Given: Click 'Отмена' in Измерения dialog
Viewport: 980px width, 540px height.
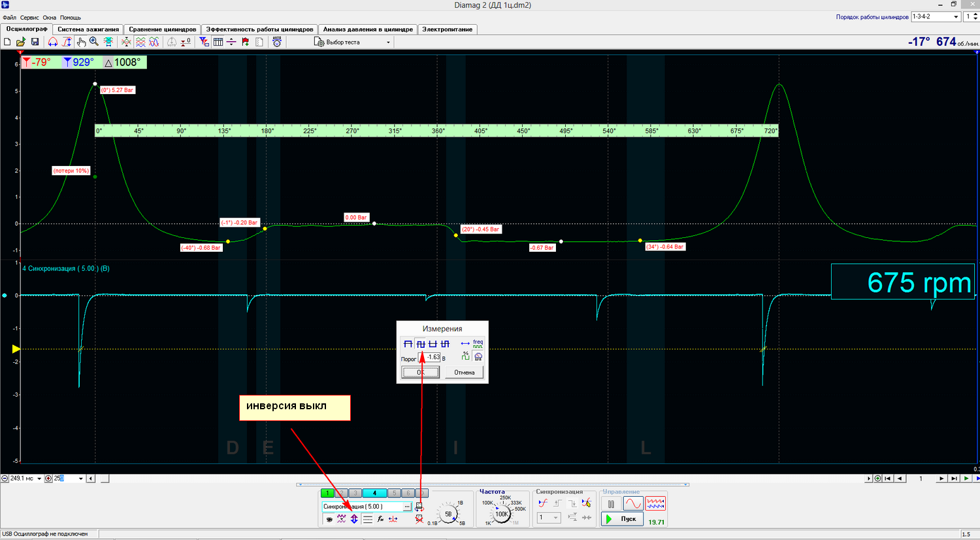Looking at the screenshot, I should [x=465, y=372].
